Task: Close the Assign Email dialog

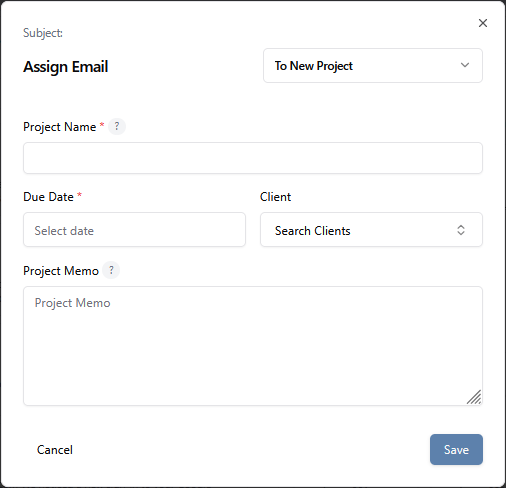Action: pyautogui.click(x=483, y=23)
